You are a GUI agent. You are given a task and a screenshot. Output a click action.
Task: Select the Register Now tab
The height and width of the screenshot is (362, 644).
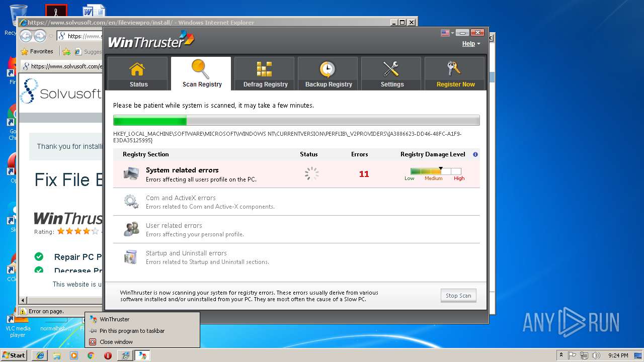pos(455,73)
